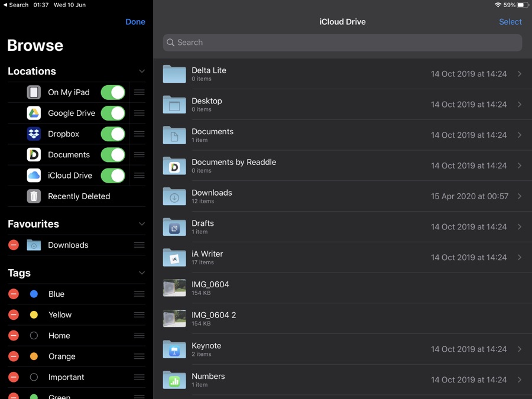Grab the reorder handle for On My iPad

click(139, 92)
